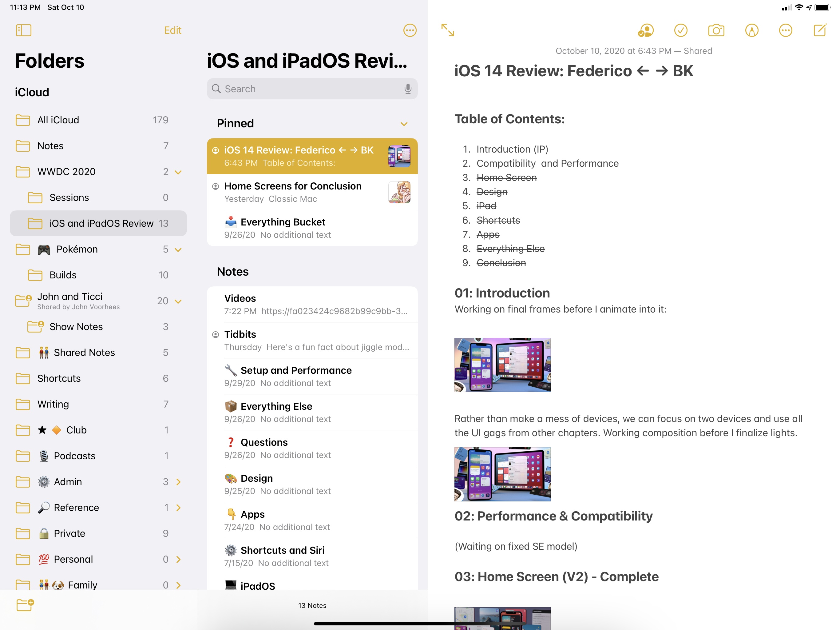This screenshot has width=840, height=630.
Task: Toggle the sidebar panel icon
Action: [x=24, y=30]
